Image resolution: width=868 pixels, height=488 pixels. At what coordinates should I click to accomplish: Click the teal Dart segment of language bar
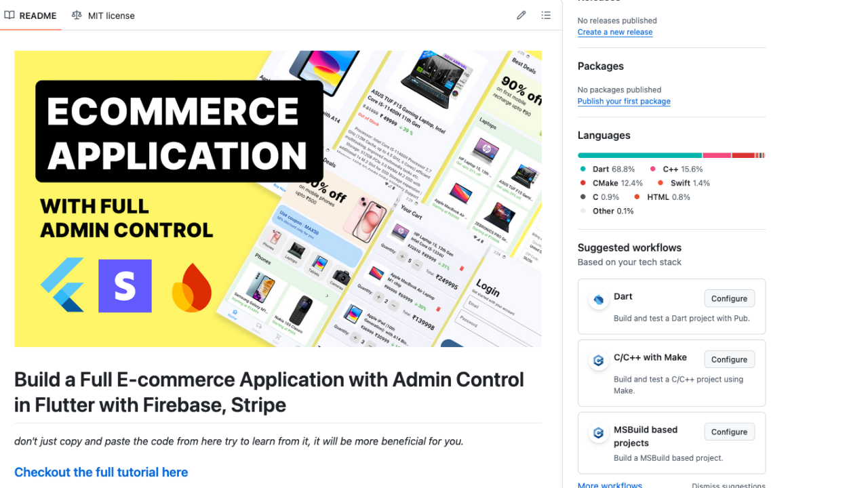click(639, 156)
